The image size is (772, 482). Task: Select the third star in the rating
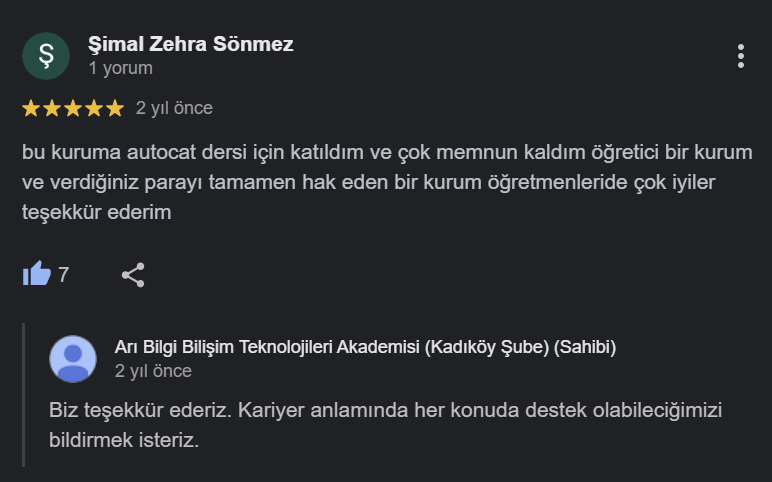[73, 108]
